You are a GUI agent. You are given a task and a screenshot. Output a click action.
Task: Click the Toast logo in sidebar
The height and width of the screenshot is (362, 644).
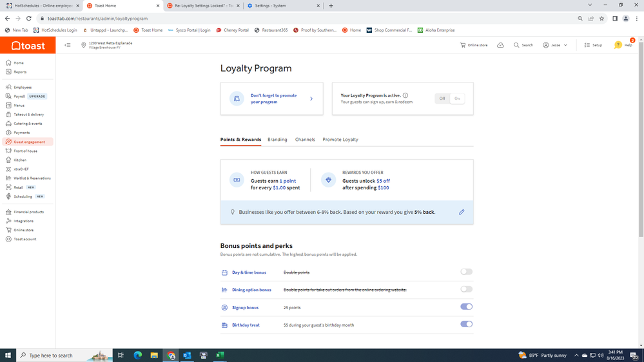click(x=28, y=45)
